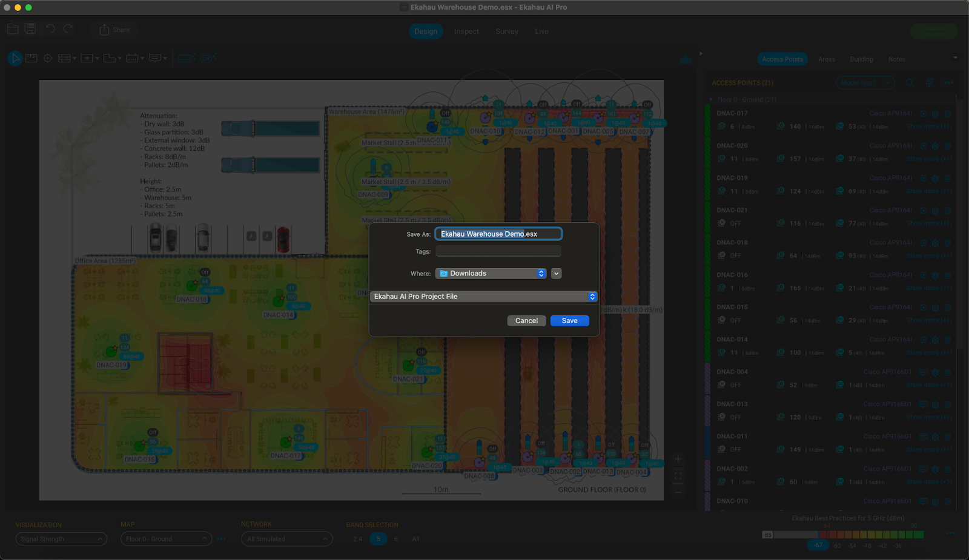Click Show more (+1) for DNAC-019

point(929,191)
